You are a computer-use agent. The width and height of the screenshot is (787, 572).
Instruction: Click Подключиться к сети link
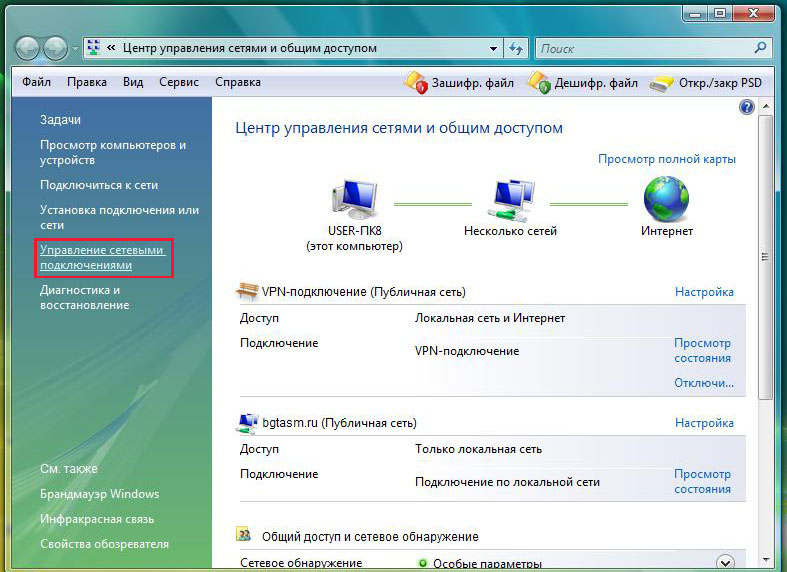(99, 185)
